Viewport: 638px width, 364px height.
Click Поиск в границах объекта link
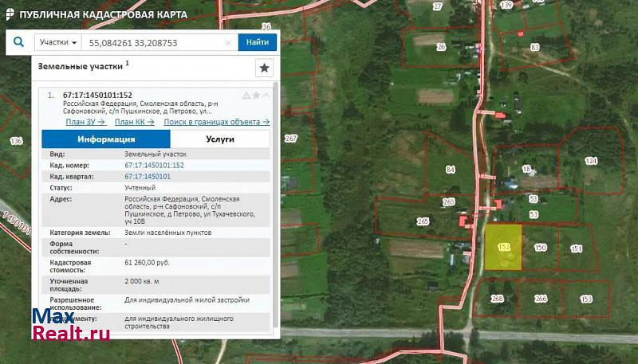click(216, 122)
